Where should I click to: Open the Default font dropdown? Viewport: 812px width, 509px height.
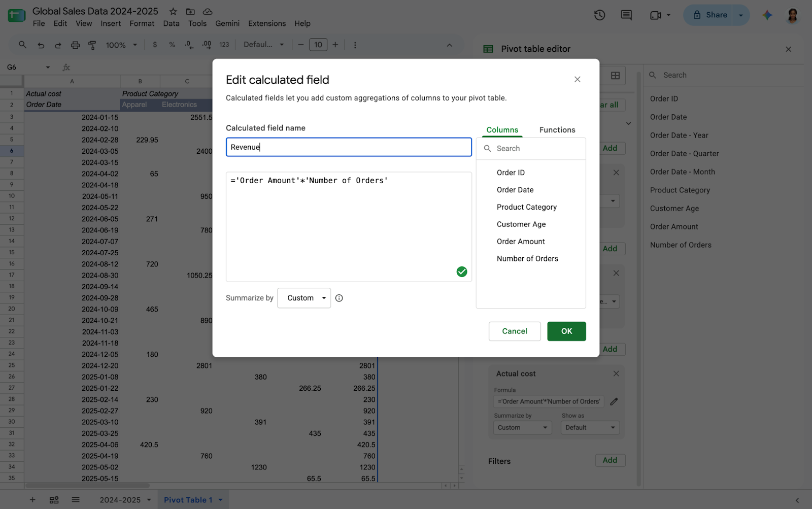tap(263, 45)
